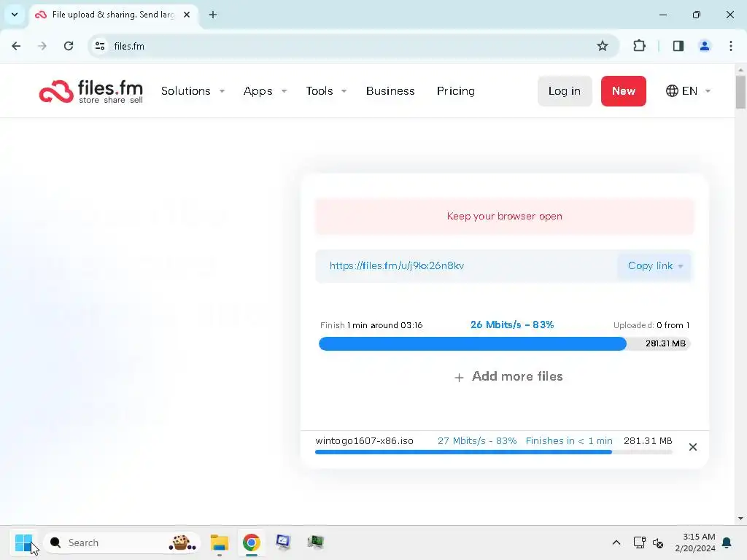Open the Chrome profile avatar

705,46
